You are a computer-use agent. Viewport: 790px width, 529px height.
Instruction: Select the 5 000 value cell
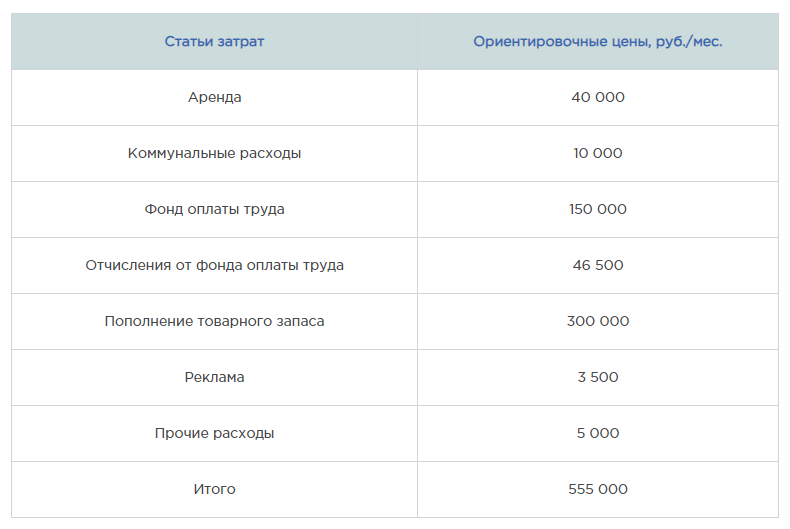[598, 433]
